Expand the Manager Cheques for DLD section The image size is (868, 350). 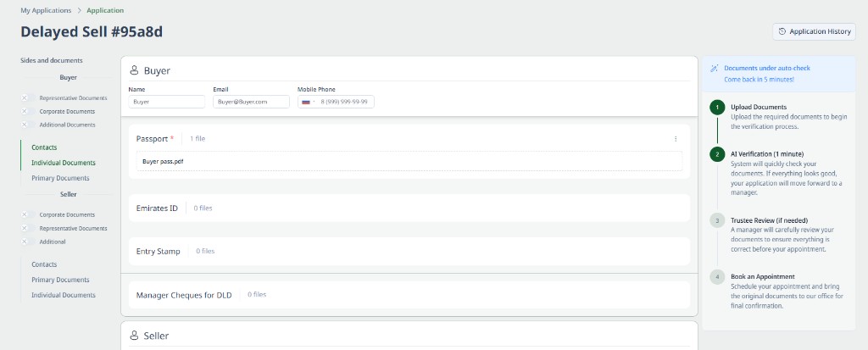409,295
